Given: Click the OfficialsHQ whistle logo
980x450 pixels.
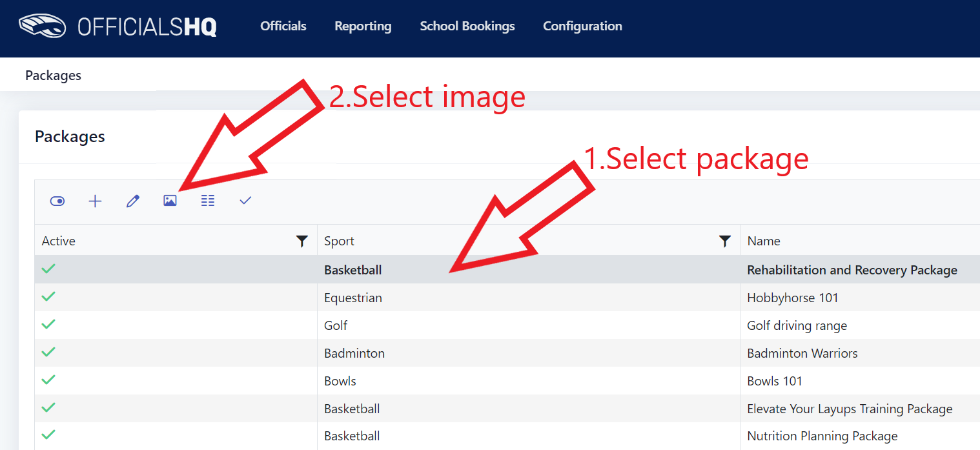Looking at the screenshot, I should [43, 26].
